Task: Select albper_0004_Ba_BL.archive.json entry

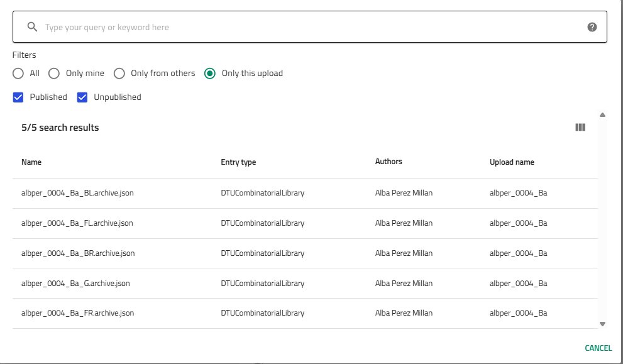Action: click(x=77, y=193)
